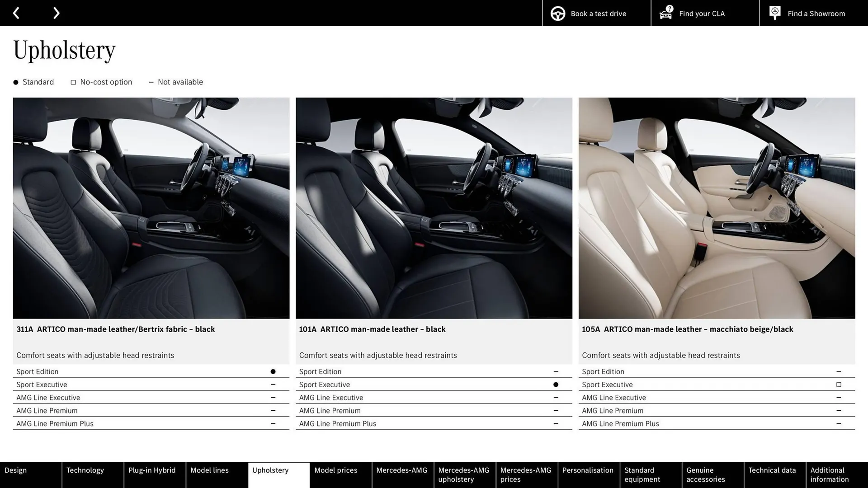Select the Standard dot for Sport Executive under 101A
The width and height of the screenshot is (868, 488).
[x=556, y=385]
